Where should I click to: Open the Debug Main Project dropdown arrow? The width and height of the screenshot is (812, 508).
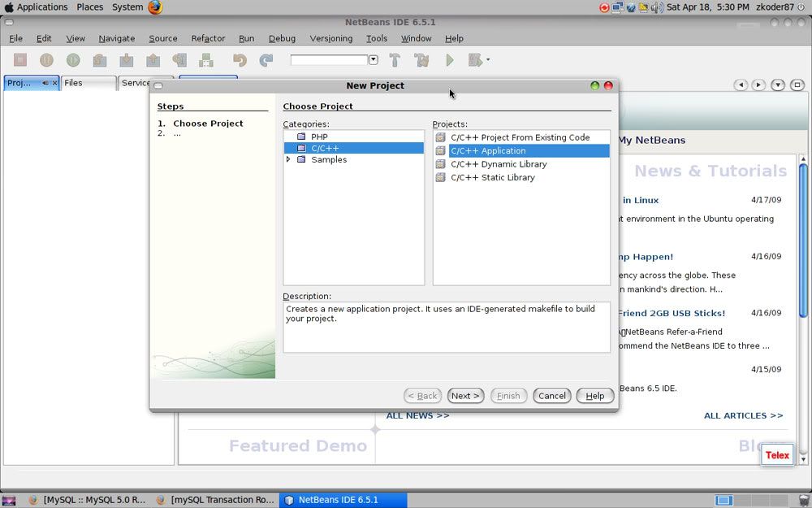pyautogui.click(x=488, y=60)
